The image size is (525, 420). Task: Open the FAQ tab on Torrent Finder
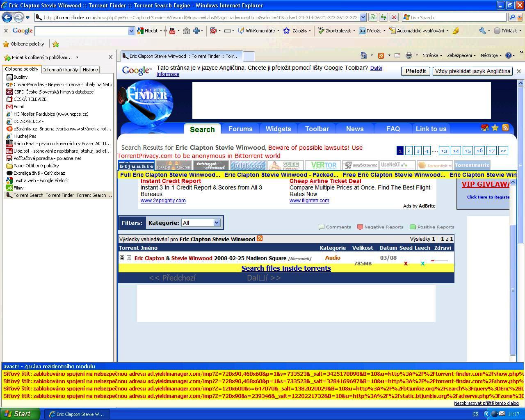393,129
